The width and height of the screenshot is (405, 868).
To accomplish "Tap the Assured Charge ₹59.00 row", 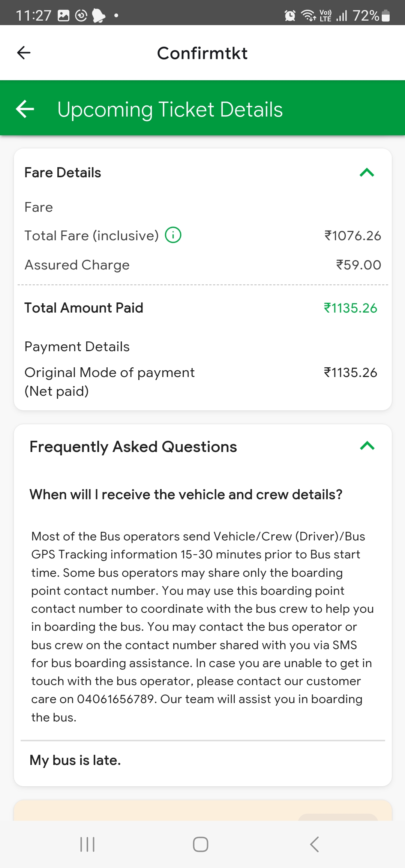I will click(x=203, y=265).
